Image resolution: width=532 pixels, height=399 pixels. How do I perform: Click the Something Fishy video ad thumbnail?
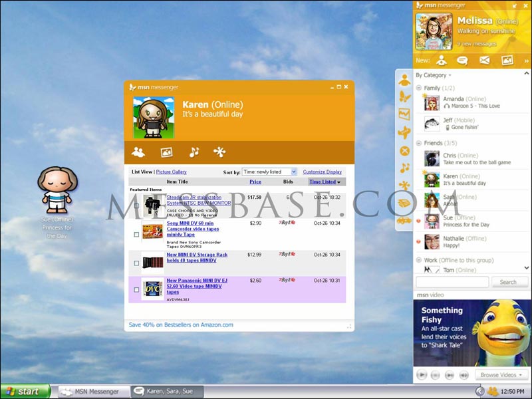471,333
